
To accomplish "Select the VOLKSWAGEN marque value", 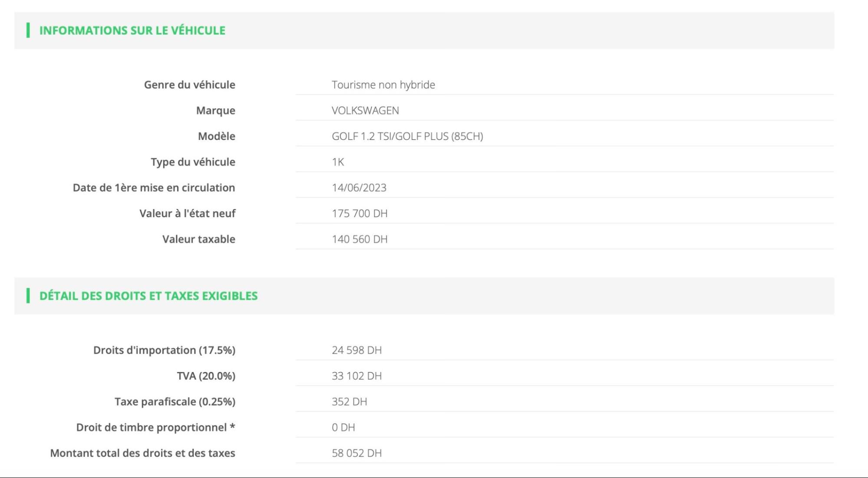I will click(365, 110).
